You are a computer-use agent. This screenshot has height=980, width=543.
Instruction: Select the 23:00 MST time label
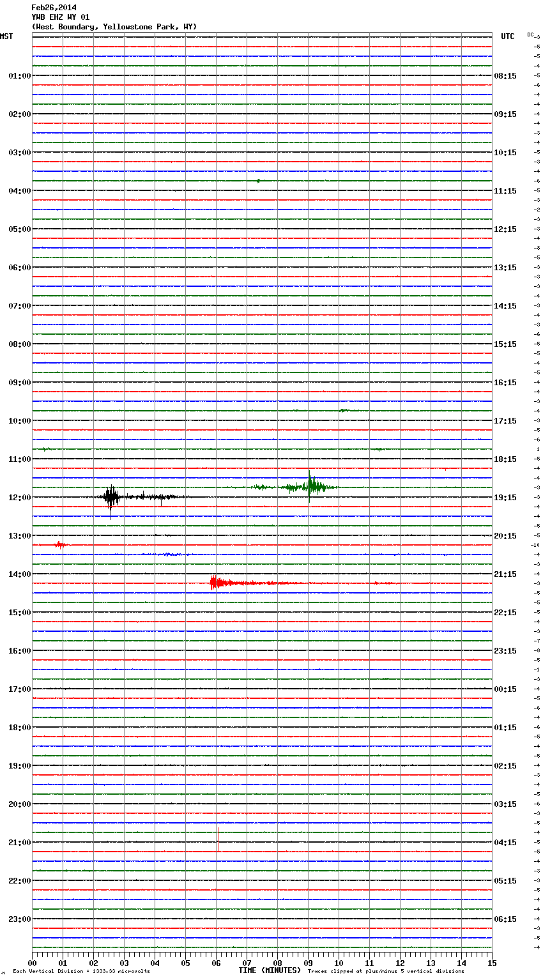point(20,919)
